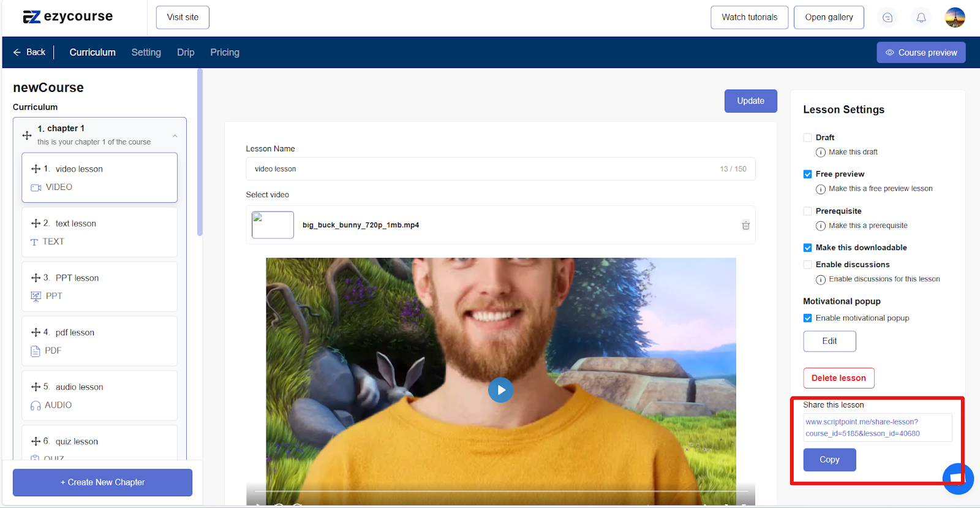Screen dimensions: 980x508
Task: Select the text lesson item
Action: (x=100, y=232)
